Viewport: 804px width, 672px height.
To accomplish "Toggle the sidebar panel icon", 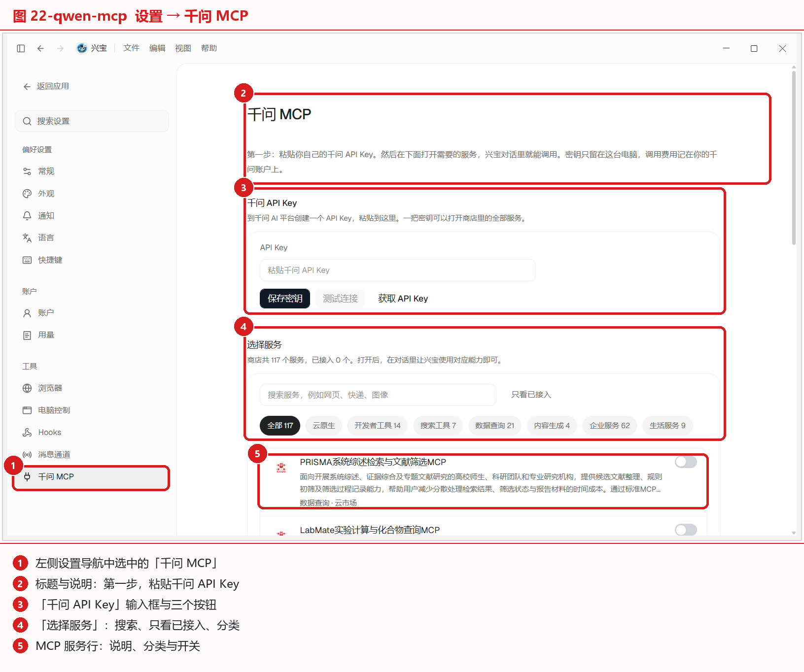I will click(21, 48).
